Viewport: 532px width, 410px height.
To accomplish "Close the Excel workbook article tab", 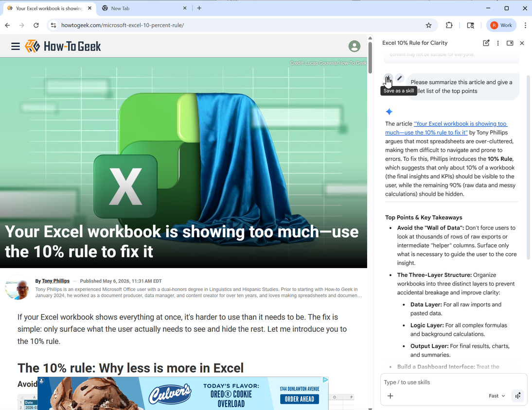I will click(x=89, y=8).
